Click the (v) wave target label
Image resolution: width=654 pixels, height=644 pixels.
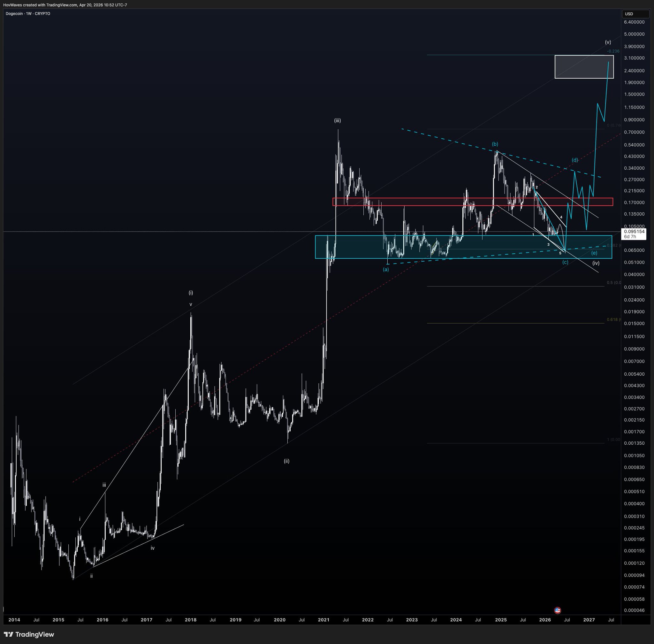[x=608, y=42]
